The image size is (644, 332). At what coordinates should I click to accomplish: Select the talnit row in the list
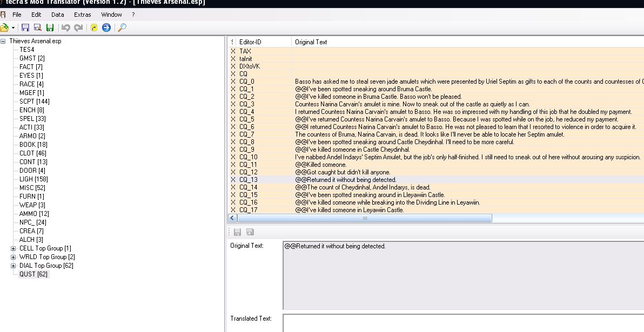pos(436,59)
